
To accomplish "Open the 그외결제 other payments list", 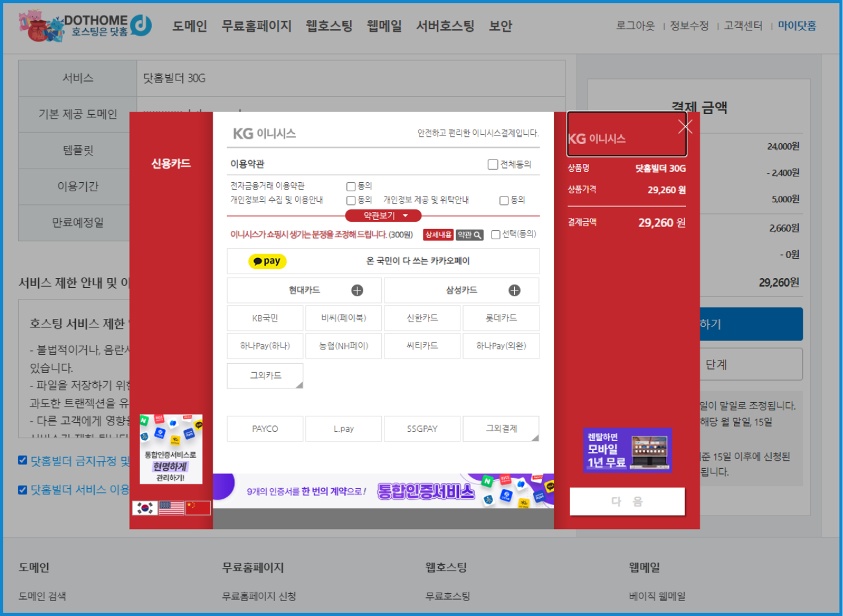I will [x=501, y=429].
